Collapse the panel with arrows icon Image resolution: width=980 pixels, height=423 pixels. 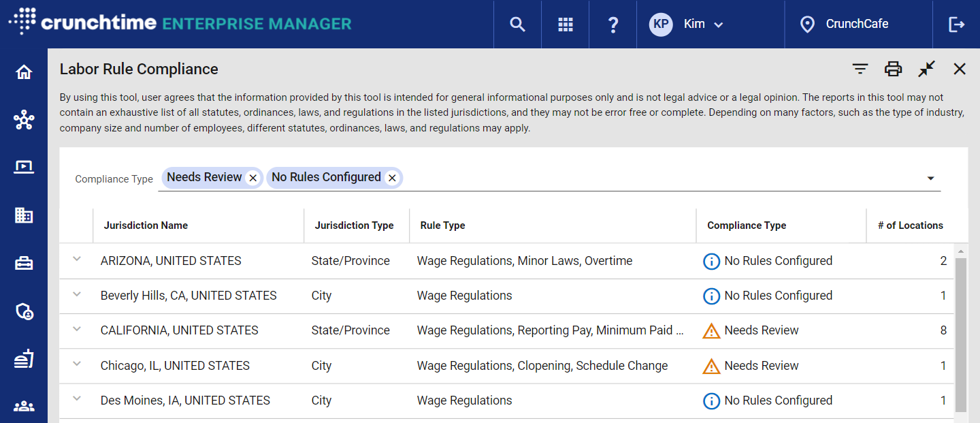pyautogui.click(x=926, y=69)
